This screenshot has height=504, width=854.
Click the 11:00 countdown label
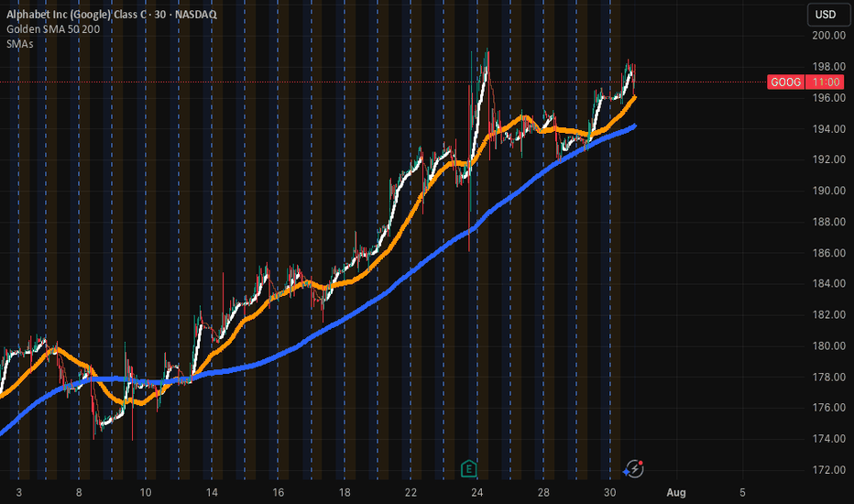coord(825,82)
